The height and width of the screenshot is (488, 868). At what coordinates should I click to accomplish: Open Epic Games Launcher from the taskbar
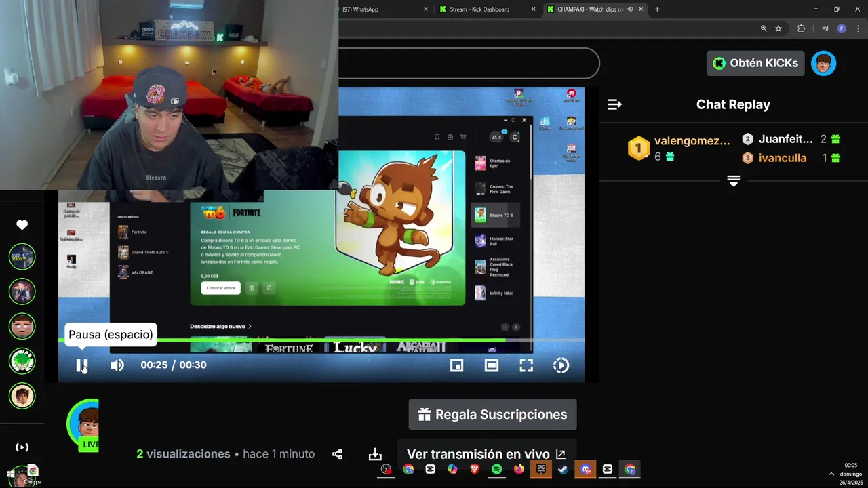(540, 469)
